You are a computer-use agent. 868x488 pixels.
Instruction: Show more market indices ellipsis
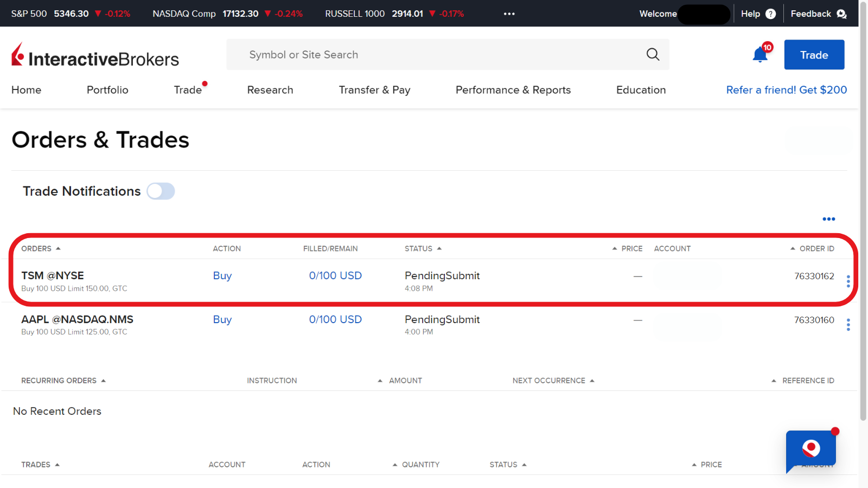(509, 14)
